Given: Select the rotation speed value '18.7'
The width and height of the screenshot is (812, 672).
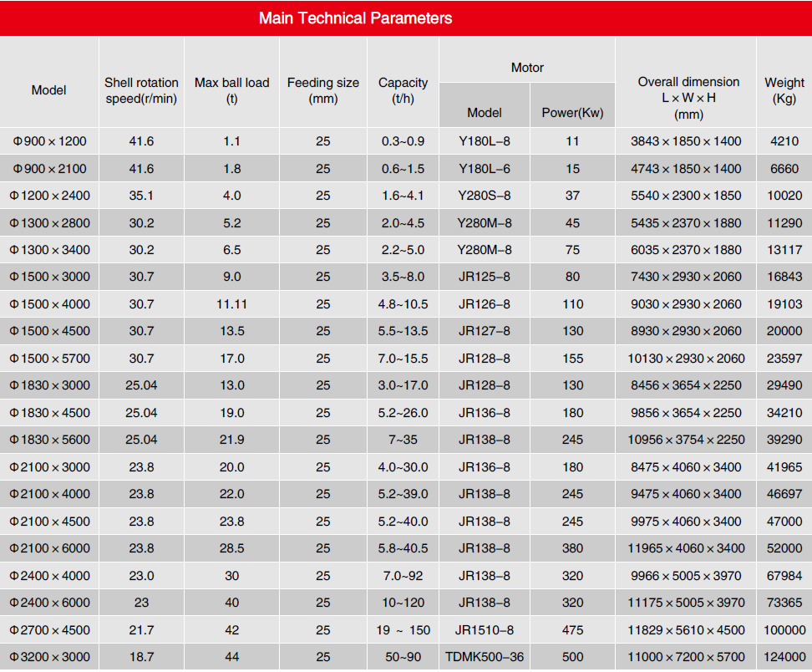Looking at the screenshot, I should tap(141, 656).
